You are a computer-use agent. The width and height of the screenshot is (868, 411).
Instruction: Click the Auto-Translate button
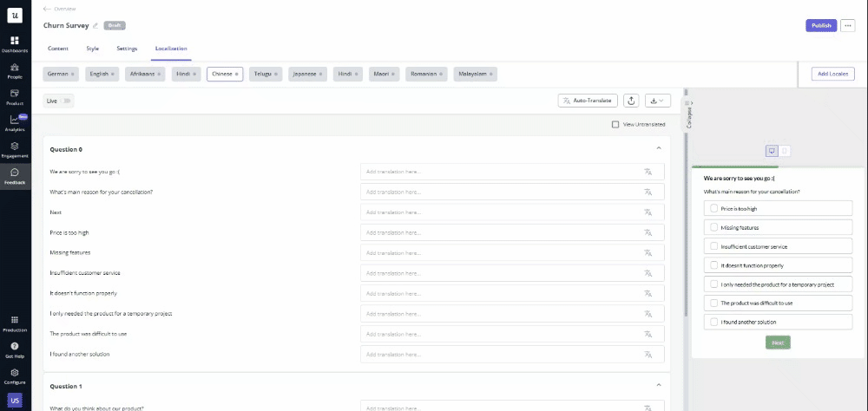point(588,101)
